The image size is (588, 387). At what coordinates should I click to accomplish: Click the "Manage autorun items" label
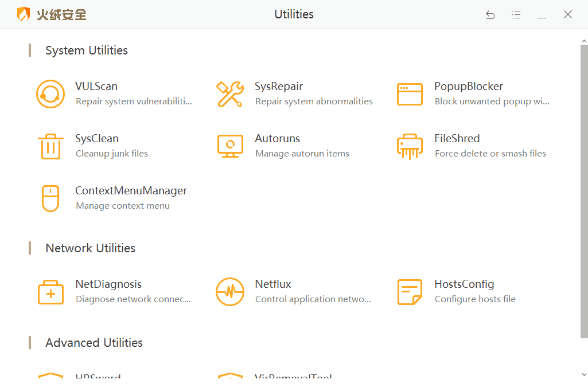click(302, 154)
